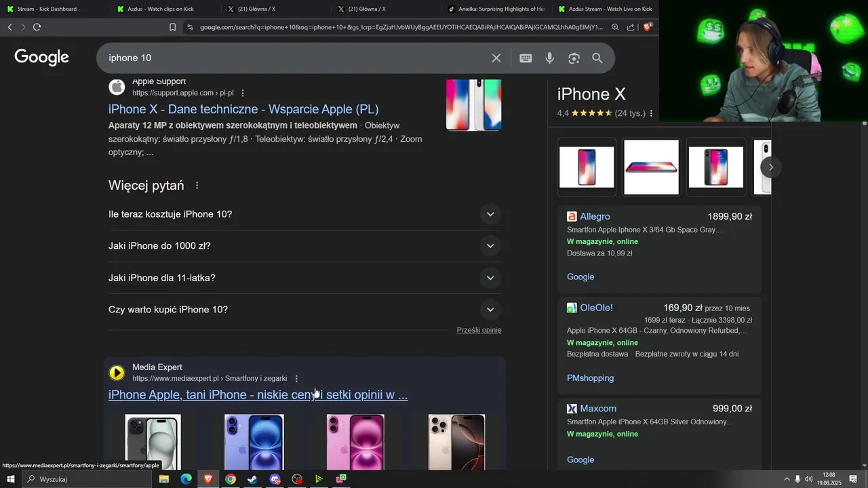Open options menu beside 'Więcej pytań'
Screen dimensions: 868x488
(x=197, y=186)
